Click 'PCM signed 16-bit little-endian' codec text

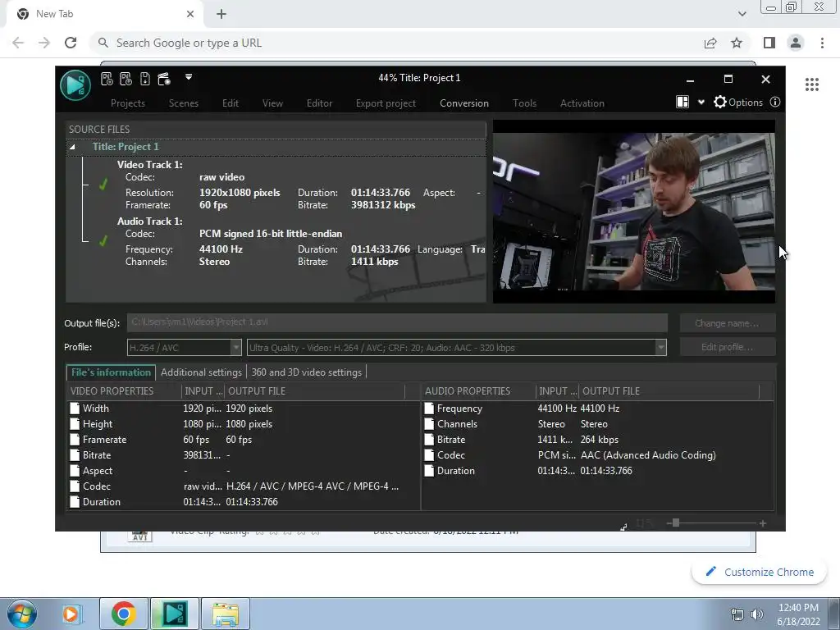[x=271, y=234]
